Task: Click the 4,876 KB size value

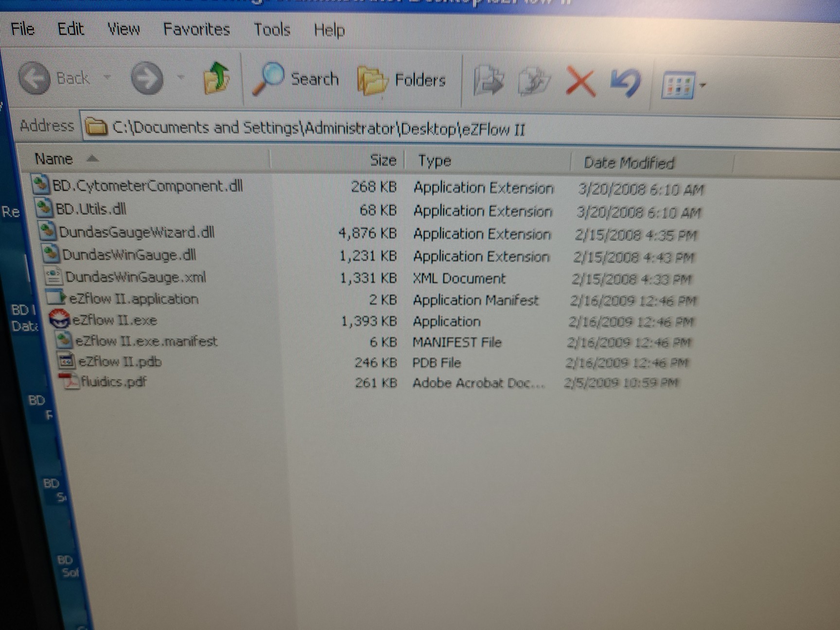Action: click(x=367, y=233)
